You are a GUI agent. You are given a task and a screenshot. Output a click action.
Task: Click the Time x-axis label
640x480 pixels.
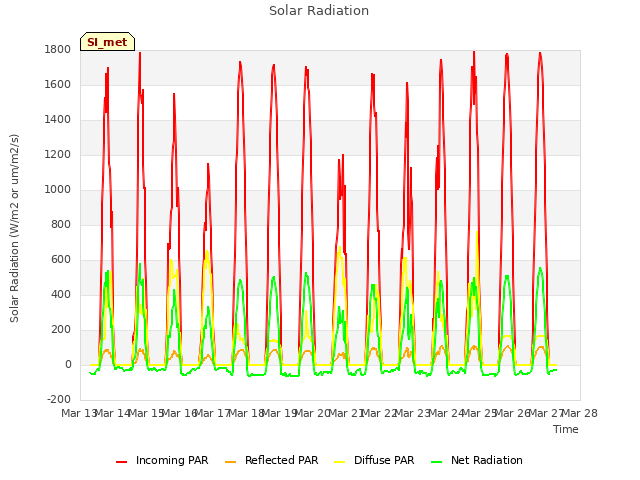(566, 429)
